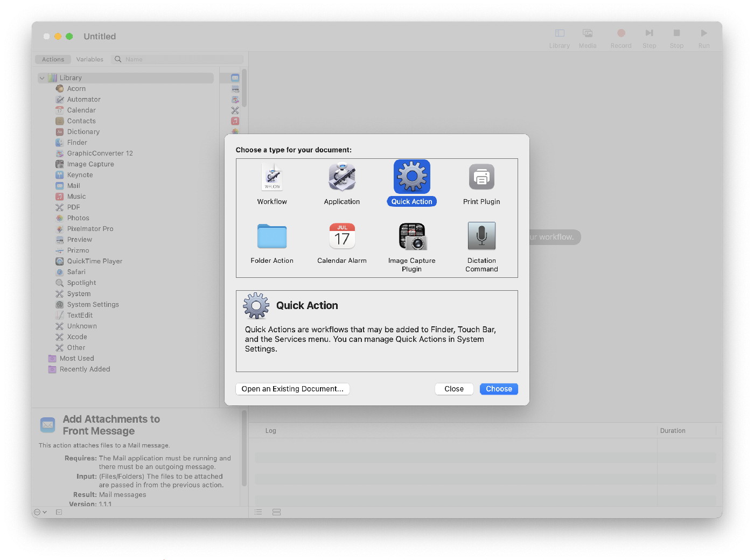Image resolution: width=754 pixels, height=560 pixels.
Task: Select the Calendar Alarm document type
Action: [342, 243]
